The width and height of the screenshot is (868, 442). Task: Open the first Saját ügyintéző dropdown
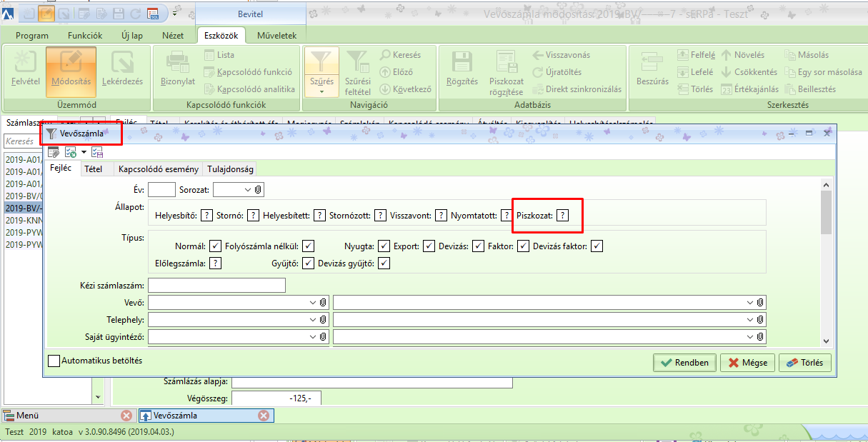click(312, 336)
